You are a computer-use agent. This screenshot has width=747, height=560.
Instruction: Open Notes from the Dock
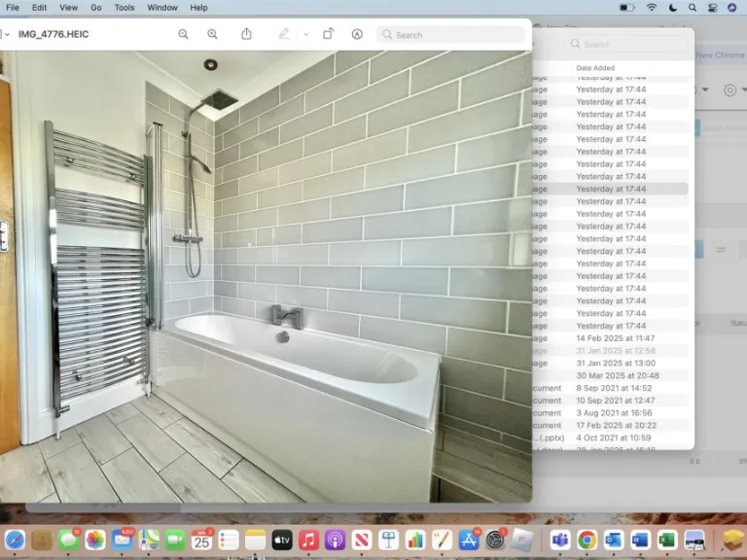(256, 540)
